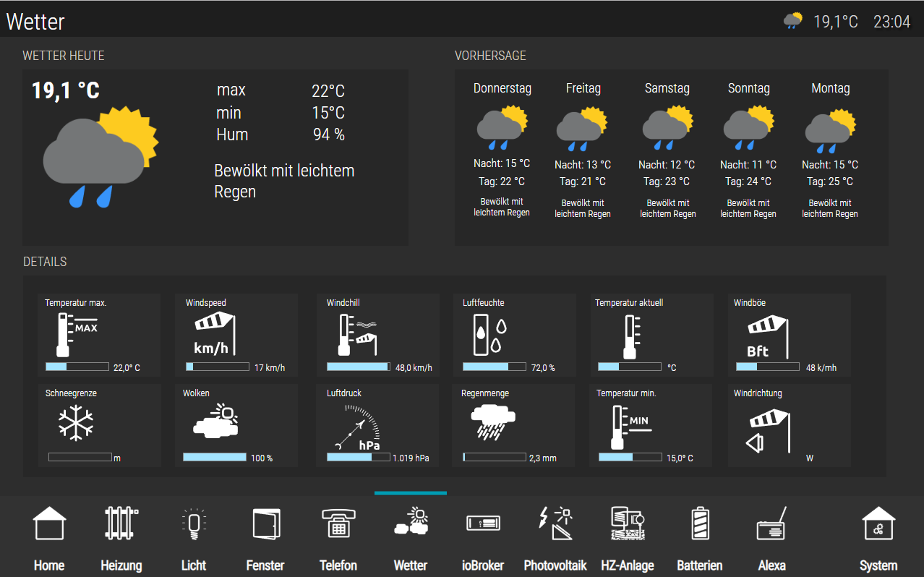Open the HZ-Anlage heating system icon
This screenshot has height=577, width=924.
628,523
